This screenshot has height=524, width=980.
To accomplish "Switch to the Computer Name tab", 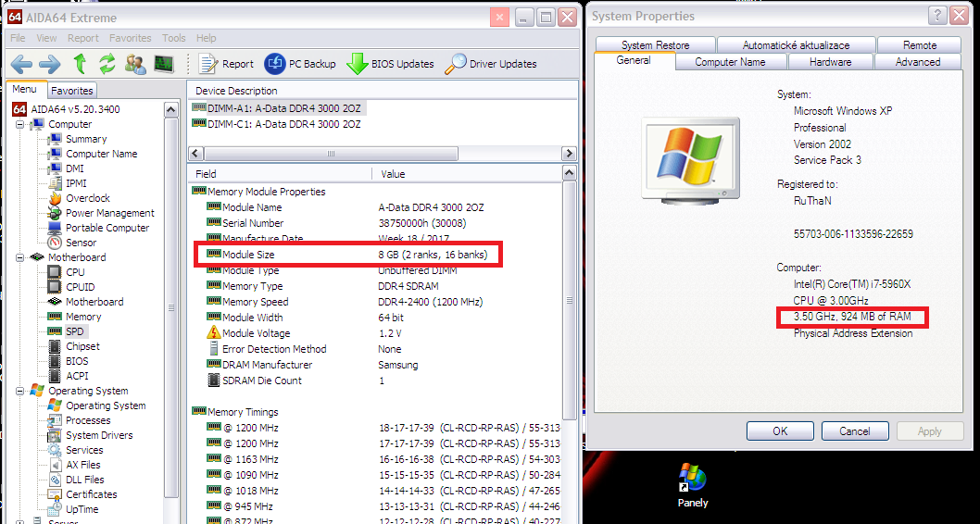I will (x=730, y=62).
